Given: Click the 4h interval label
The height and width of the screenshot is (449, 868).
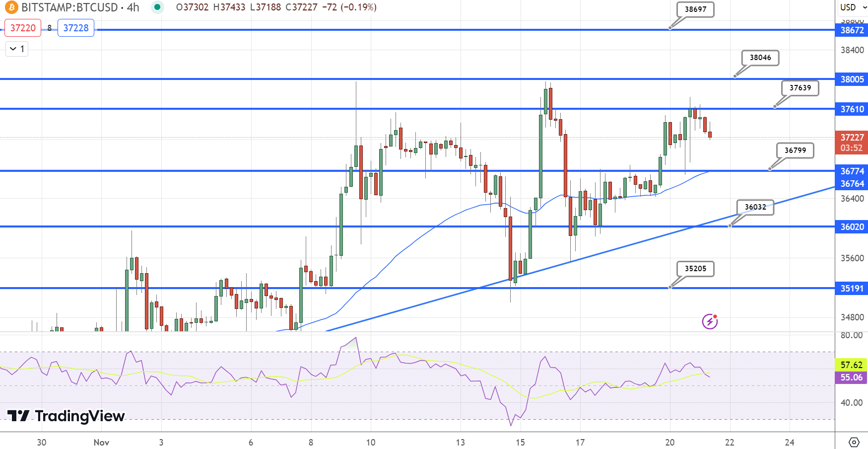Looking at the screenshot, I should pyautogui.click(x=133, y=7).
